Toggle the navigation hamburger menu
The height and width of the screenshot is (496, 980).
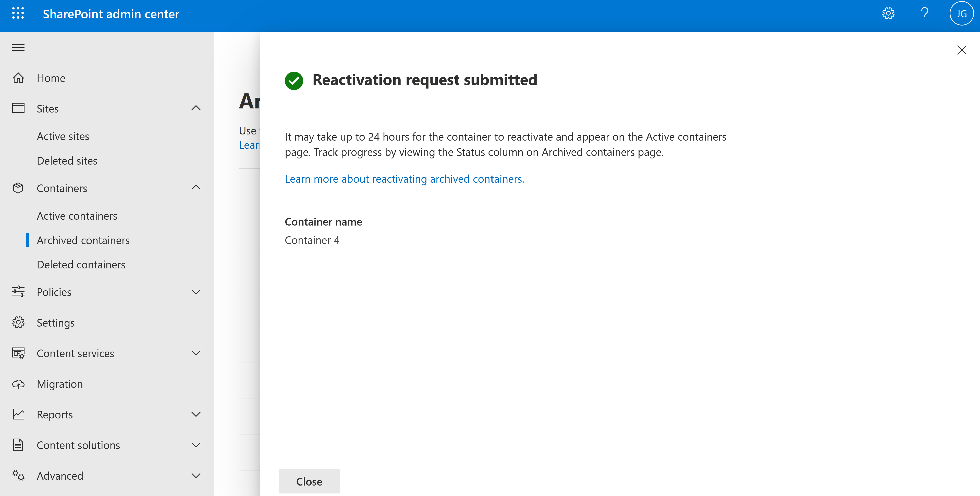[x=18, y=47]
